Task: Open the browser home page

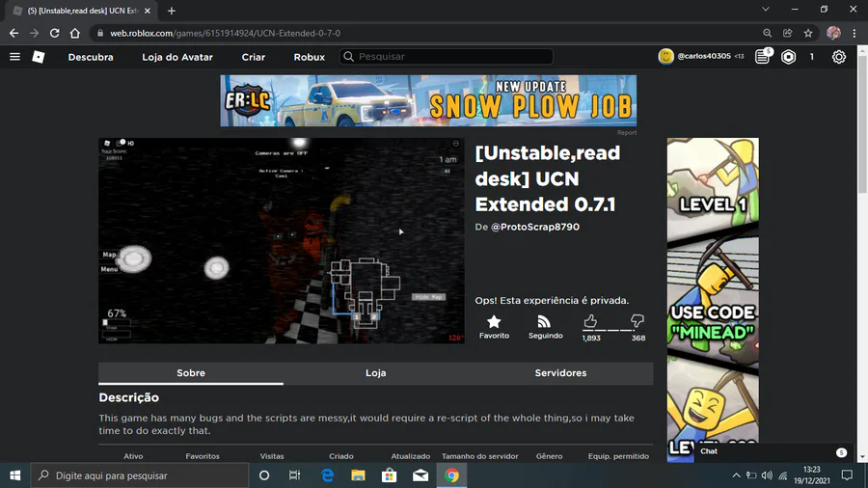Action: [x=74, y=33]
